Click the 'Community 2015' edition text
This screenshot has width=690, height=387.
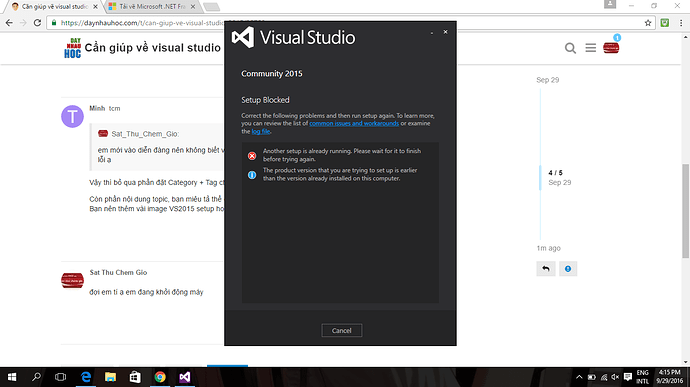pyautogui.click(x=272, y=74)
